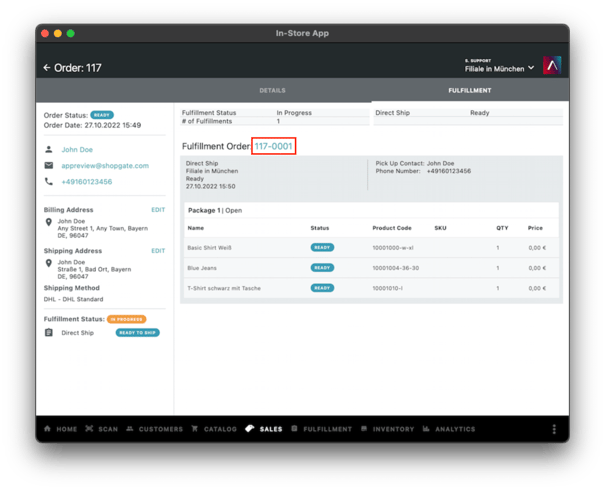Click the Shipping Address location pin icon
The image size is (605, 490).
click(49, 263)
